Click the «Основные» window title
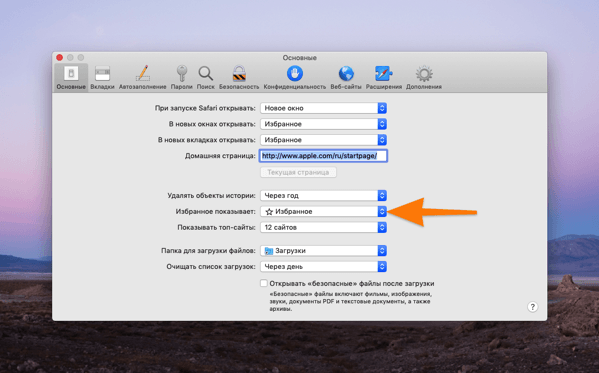The image size is (599, 373). [x=300, y=58]
